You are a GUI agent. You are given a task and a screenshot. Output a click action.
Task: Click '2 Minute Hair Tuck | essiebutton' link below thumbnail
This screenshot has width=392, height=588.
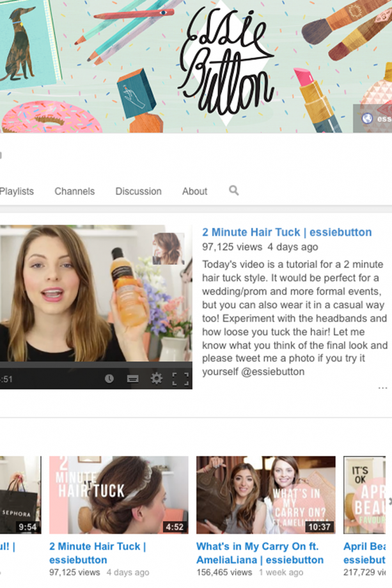98,553
